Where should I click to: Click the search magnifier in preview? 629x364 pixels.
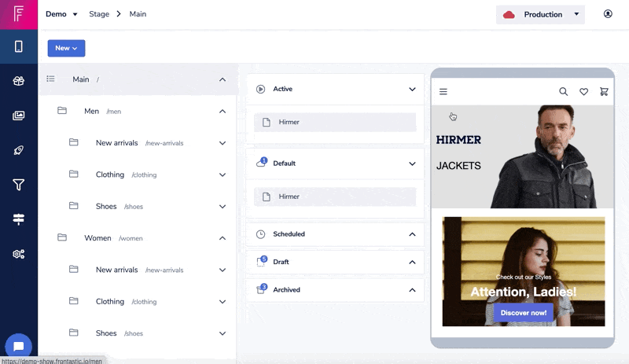tap(563, 92)
